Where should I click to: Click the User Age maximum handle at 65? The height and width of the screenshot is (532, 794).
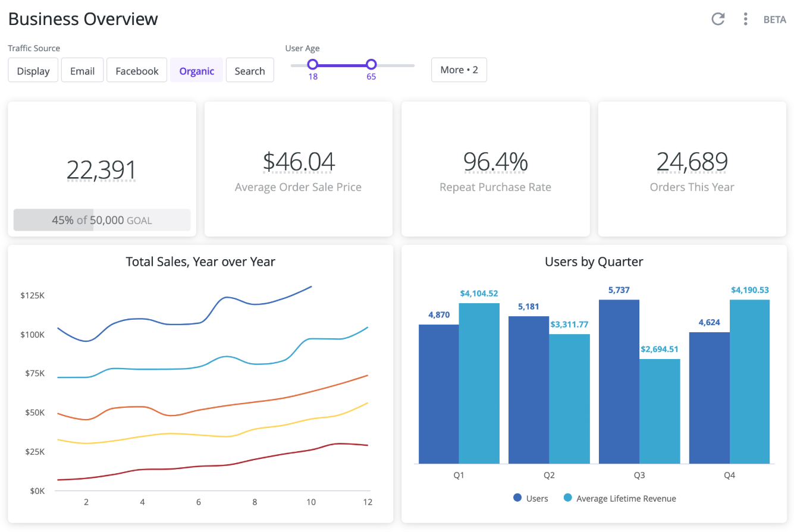(371, 65)
